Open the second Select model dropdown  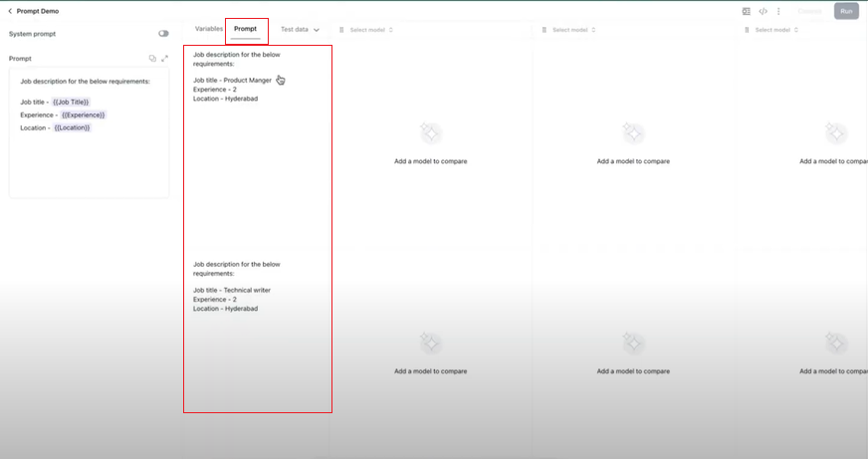[574, 30]
